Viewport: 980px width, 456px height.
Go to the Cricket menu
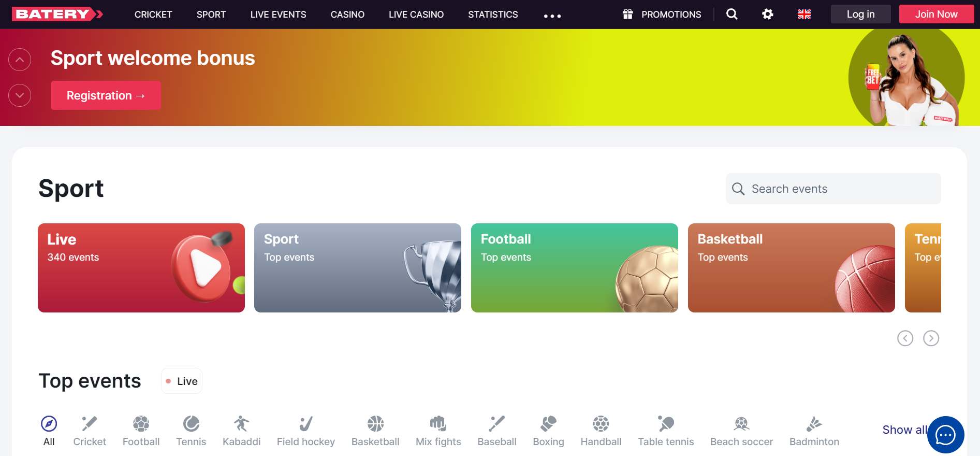click(x=153, y=15)
